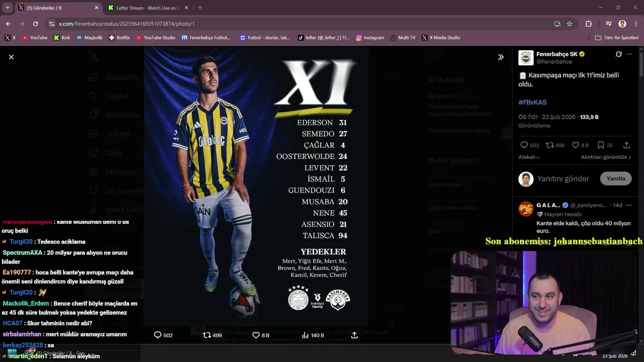Screen dimensions: 644x362
Task: Close the Lefter Stream tab
Action: [x=186, y=8]
